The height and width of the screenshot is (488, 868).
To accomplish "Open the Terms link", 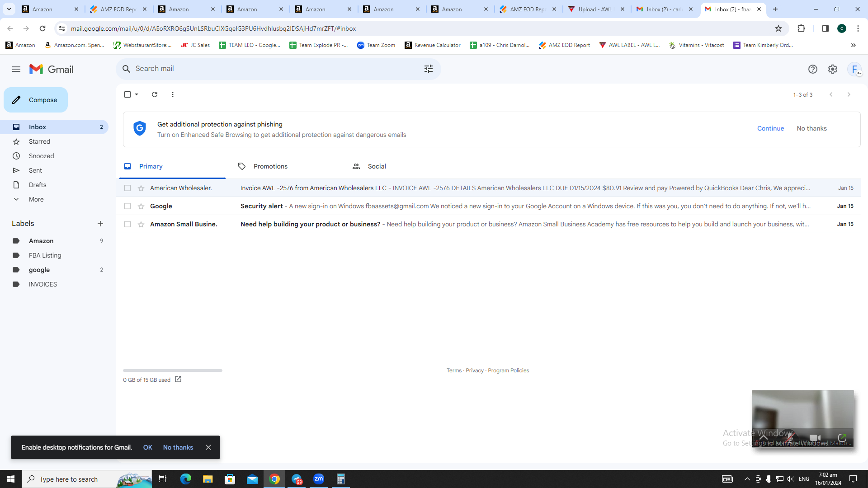I will point(454,371).
